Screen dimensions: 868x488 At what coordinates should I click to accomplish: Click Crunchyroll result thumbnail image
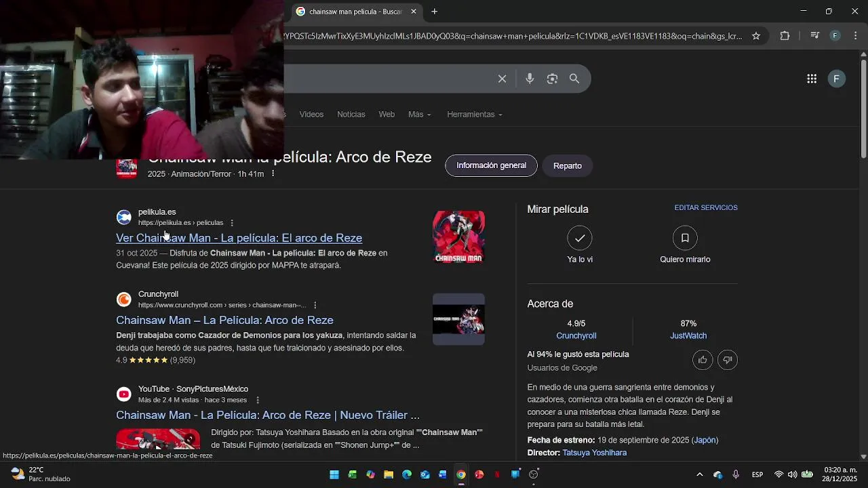(x=458, y=319)
